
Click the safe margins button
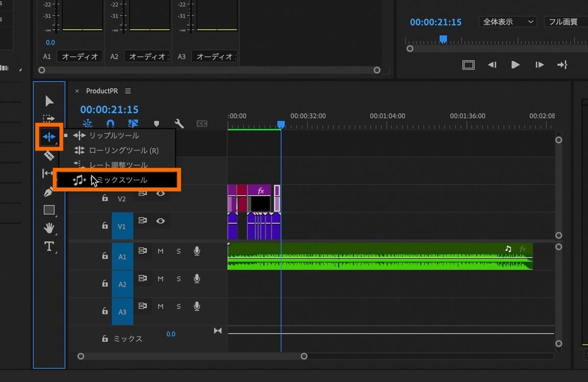tap(468, 65)
